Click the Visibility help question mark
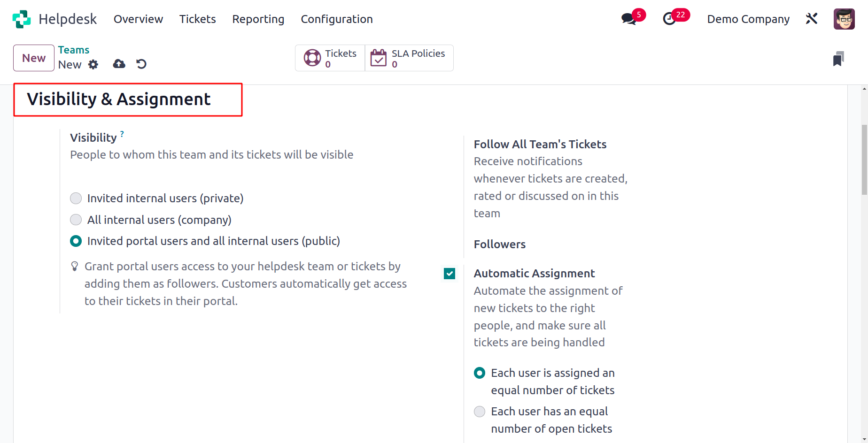868x443 pixels. 122,134
